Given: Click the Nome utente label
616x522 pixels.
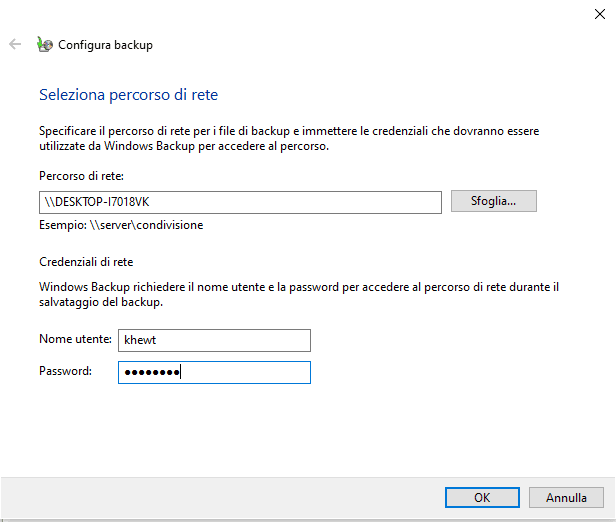Looking at the screenshot, I should (x=75, y=340).
